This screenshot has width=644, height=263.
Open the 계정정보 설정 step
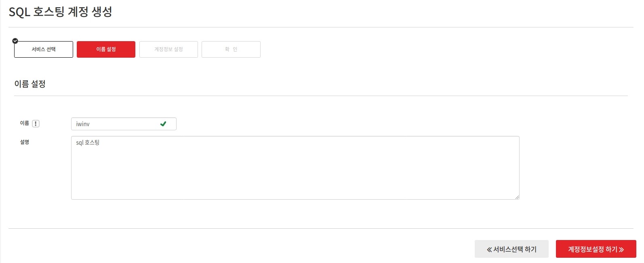tap(168, 49)
